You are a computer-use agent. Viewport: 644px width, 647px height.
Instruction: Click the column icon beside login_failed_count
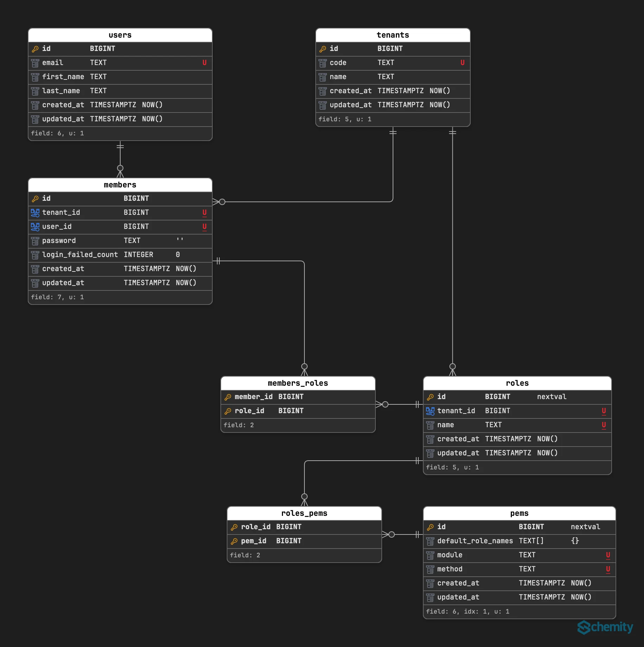coord(35,255)
